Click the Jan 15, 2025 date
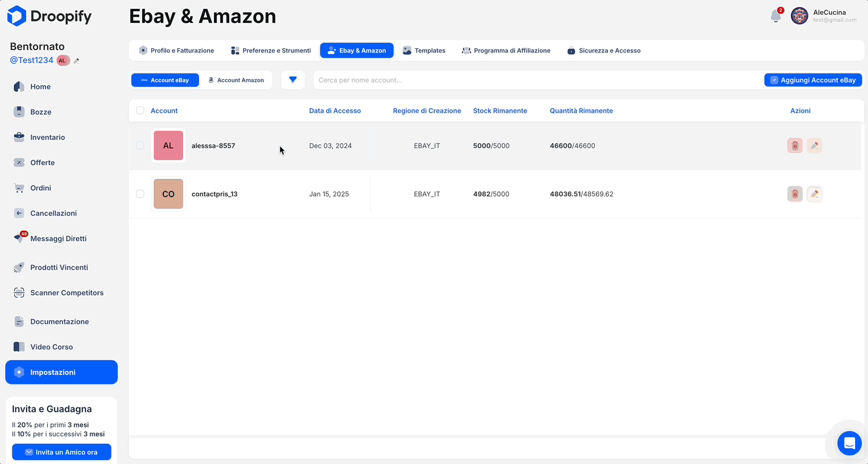The width and height of the screenshot is (868, 464). tap(329, 194)
